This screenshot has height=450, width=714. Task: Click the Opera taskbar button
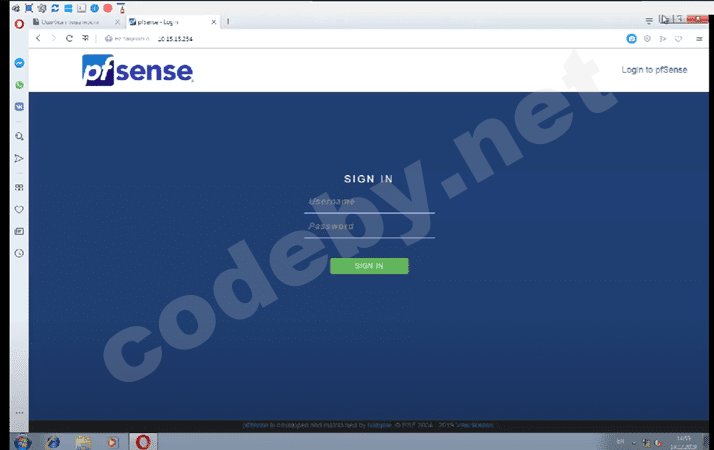143,442
